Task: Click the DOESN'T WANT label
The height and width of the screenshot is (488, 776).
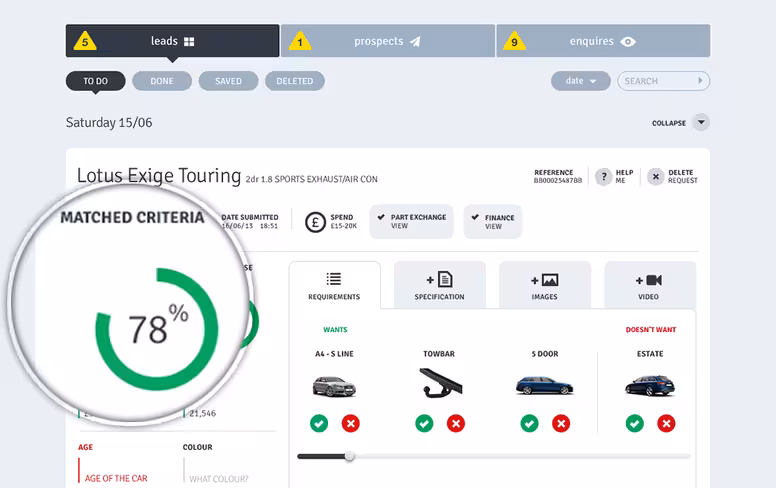Action: (x=651, y=330)
